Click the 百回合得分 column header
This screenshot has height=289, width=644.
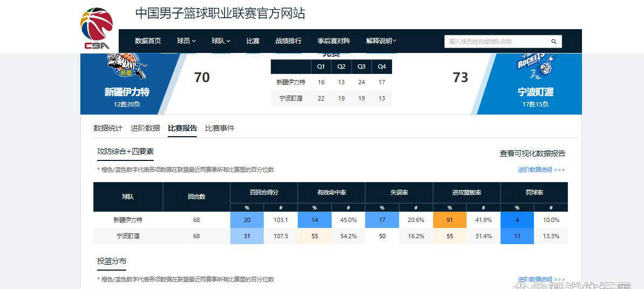pyautogui.click(x=264, y=192)
